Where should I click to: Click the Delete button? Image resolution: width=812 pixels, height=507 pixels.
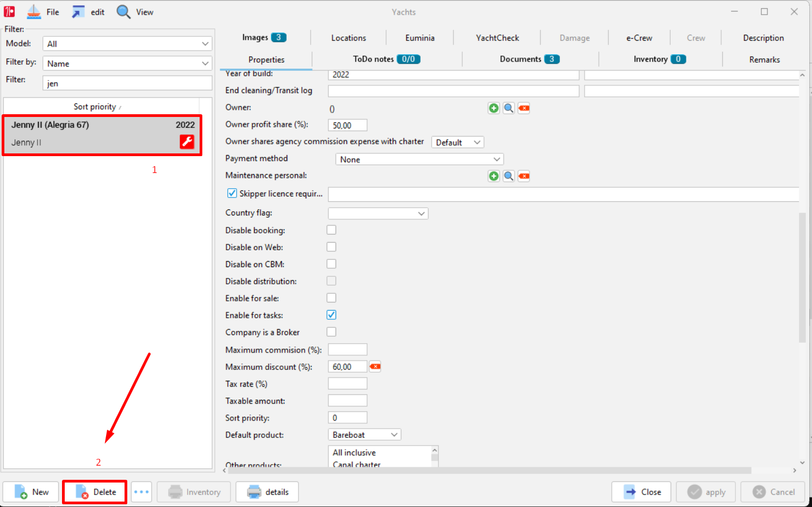click(95, 492)
